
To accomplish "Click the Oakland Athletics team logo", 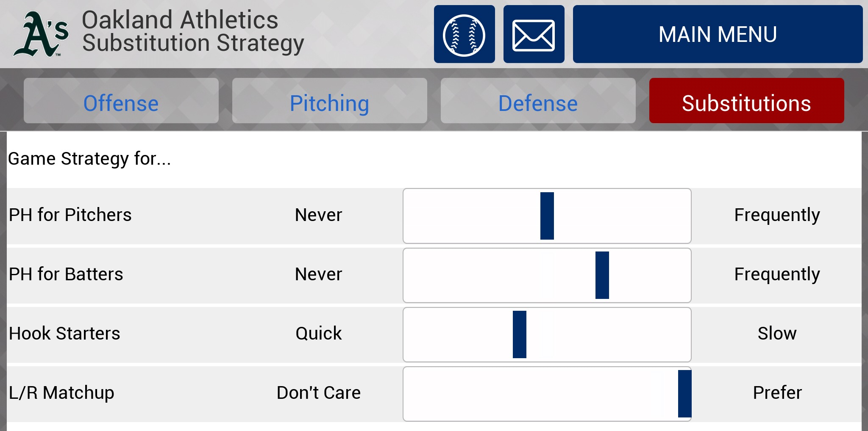I will [x=41, y=34].
